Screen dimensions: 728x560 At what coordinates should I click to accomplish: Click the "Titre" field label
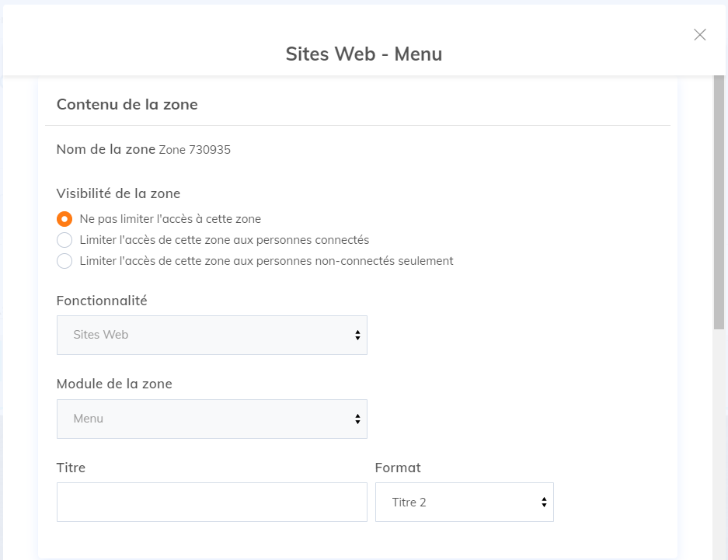[x=71, y=468]
